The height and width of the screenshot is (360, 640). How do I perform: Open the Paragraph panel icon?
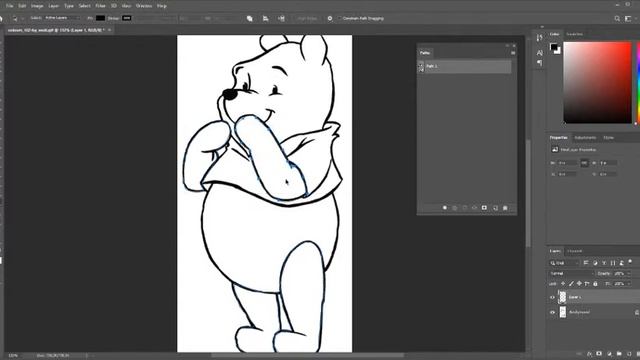pos(540,63)
